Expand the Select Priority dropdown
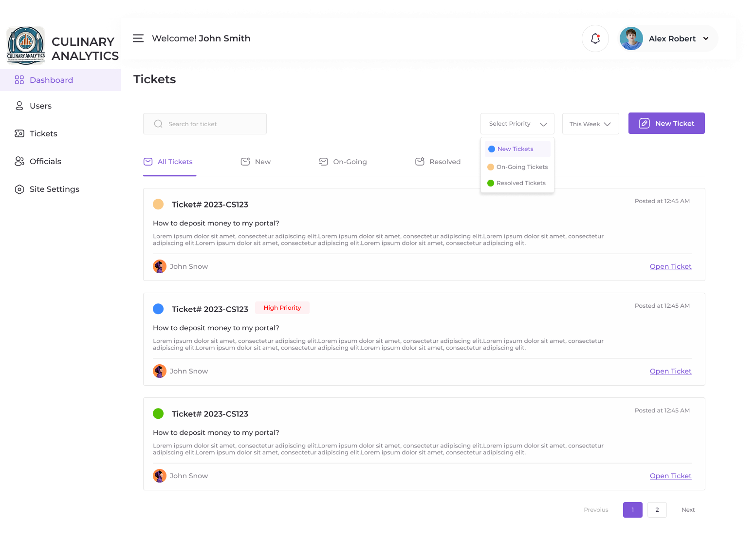 click(517, 124)
